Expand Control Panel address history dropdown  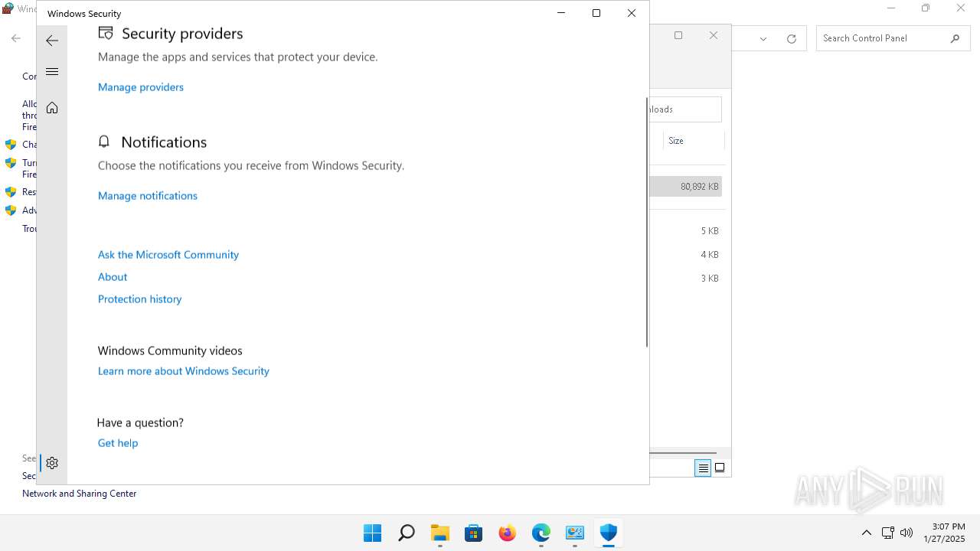click(x=763, y=38)
